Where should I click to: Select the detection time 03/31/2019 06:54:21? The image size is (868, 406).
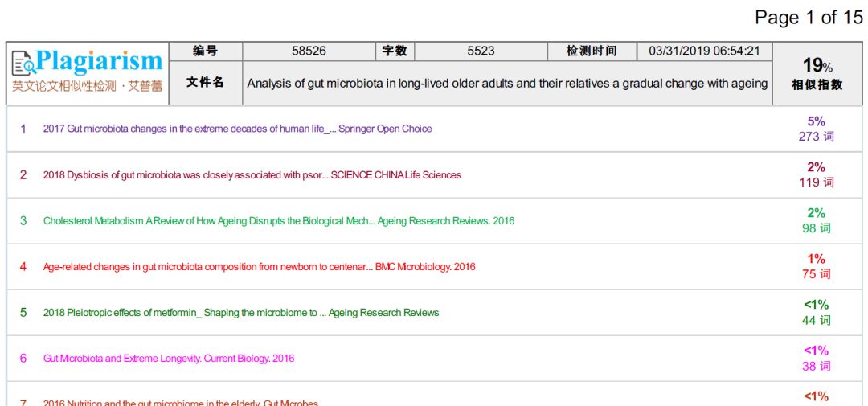click(x=704, y=51)
